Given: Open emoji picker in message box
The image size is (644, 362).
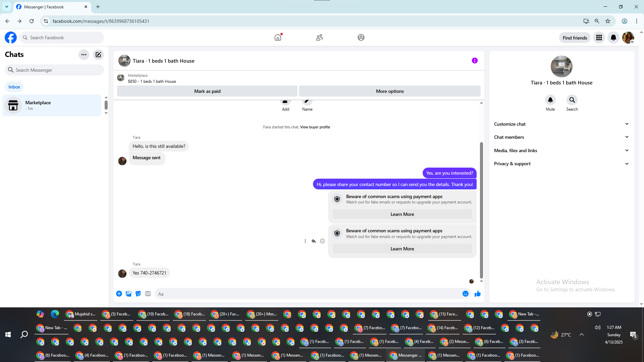Looking at the screenshot, I should (466, 294).
